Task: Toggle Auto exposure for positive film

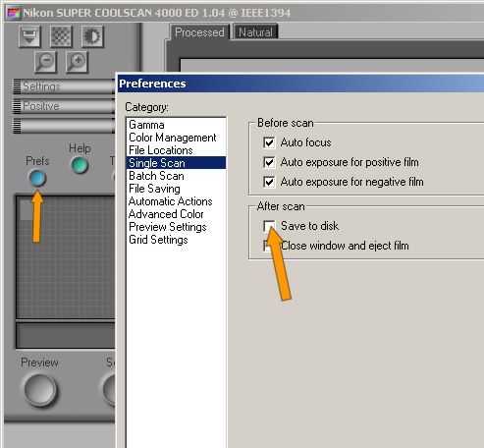Action: [x=269, y=162]
